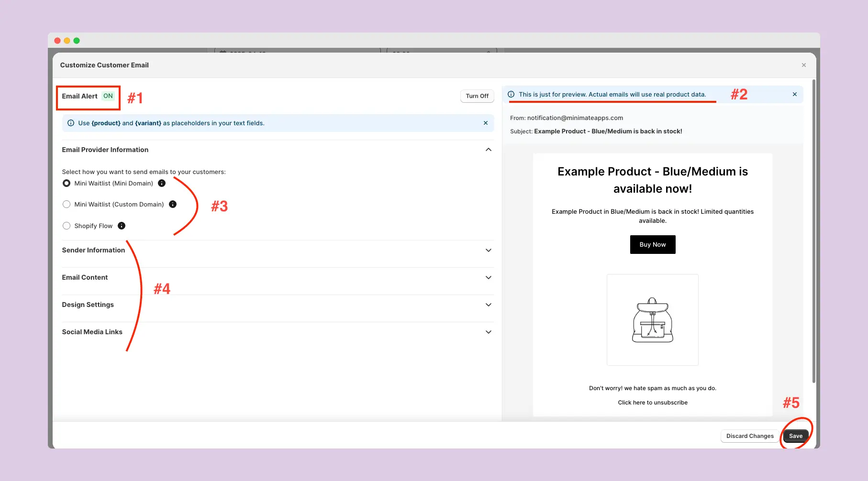Click the backpack product image in preview

point(652,320)
